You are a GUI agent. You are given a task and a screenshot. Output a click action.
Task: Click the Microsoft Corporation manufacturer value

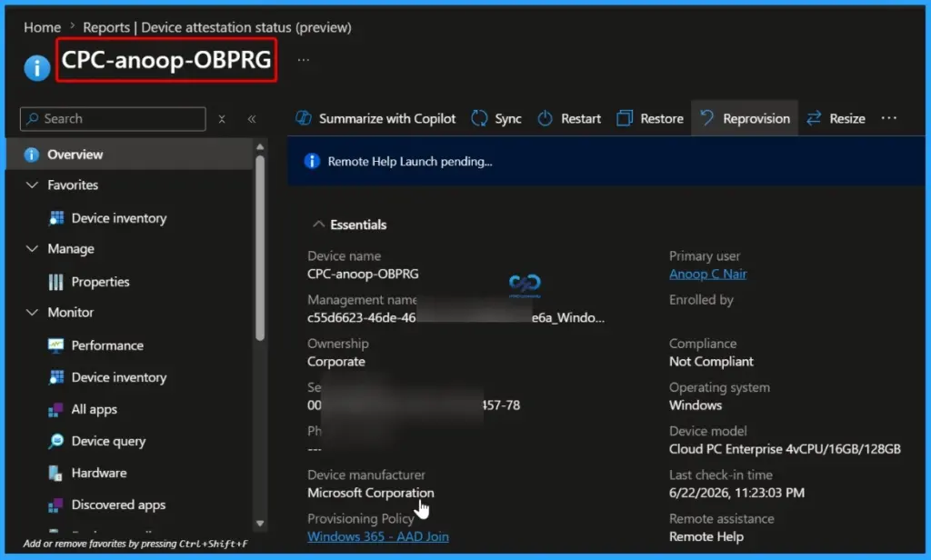371,493
